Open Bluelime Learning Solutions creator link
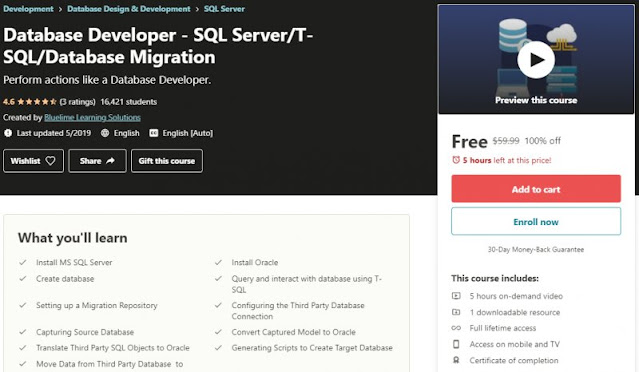Viewport: 639px width, 372px height. coord(92,117)
